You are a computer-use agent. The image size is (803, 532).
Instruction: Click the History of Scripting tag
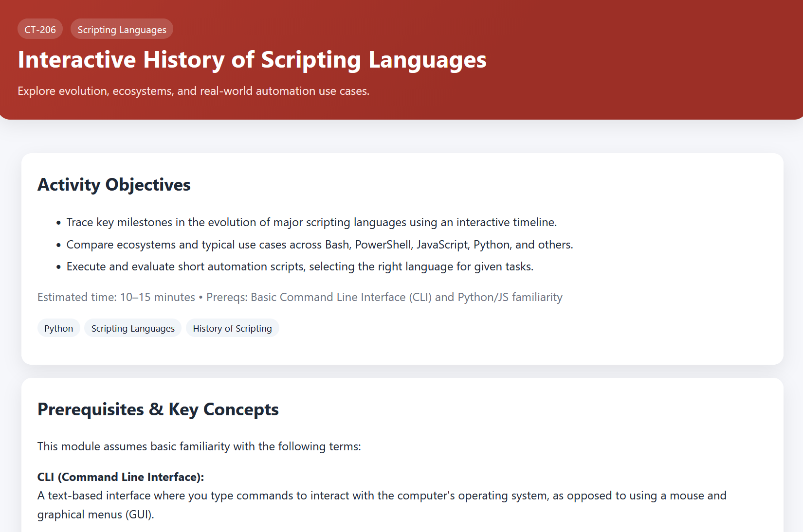pos(232,328)
